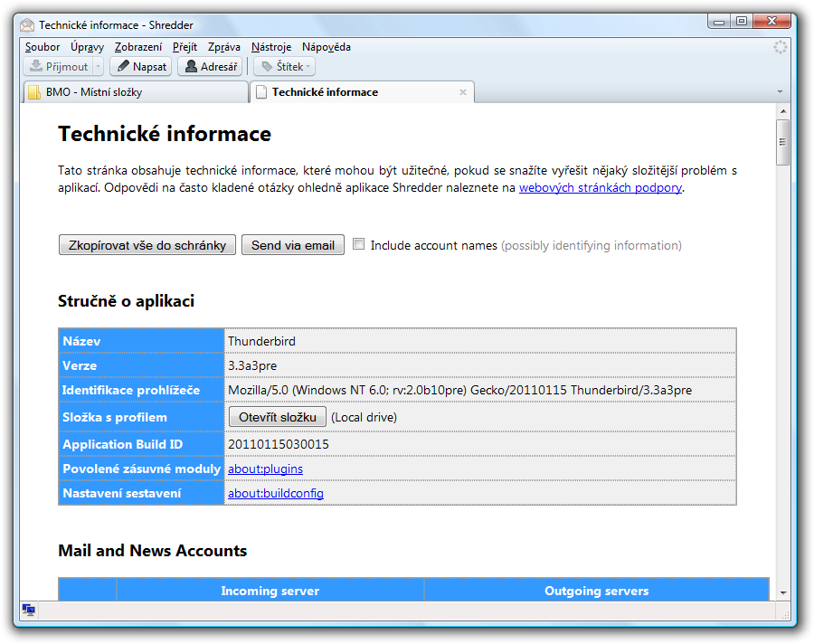Viewport: 814px width, 644px height.
Task: Click the scrollbar down arrow
Action: 783,592
